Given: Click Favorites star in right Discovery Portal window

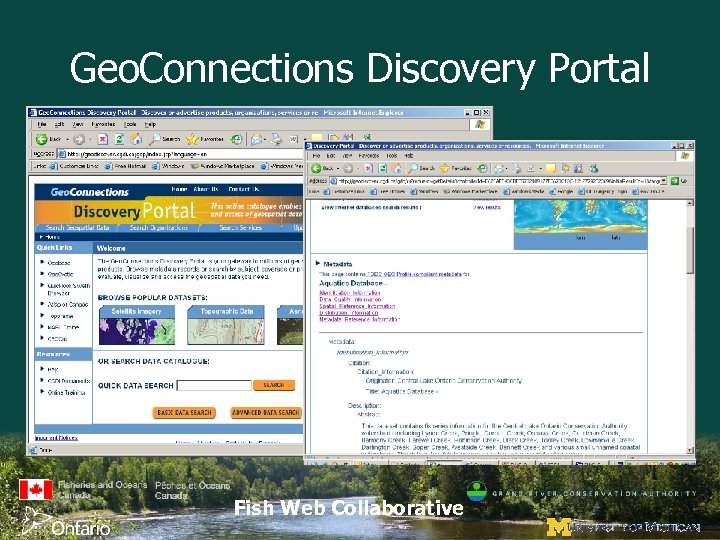Looking at the screenshot, I should coord(444,168).
